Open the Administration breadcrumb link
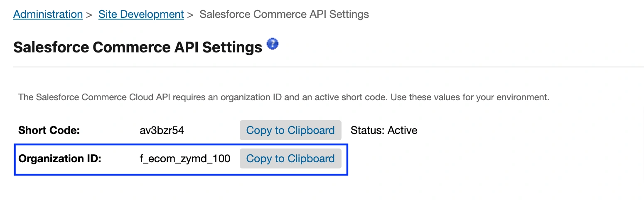Viewport: 644px width, 203px height. [48, 14]
